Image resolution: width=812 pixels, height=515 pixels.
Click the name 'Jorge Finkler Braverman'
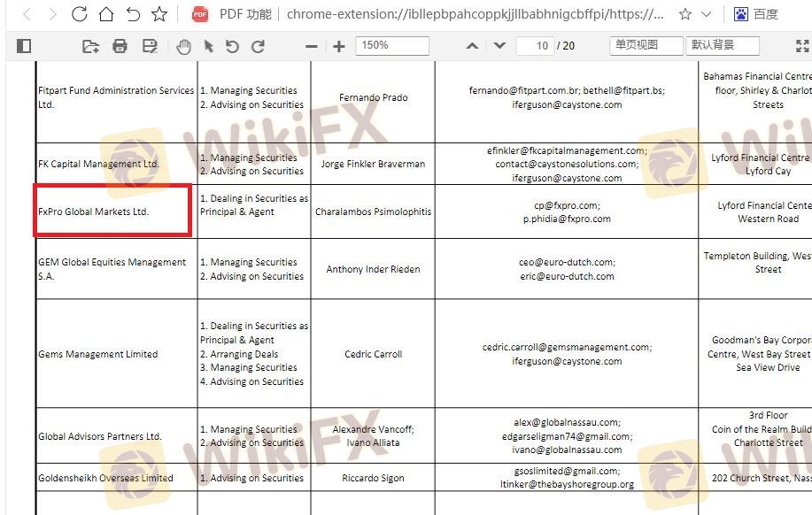point(373,164)
